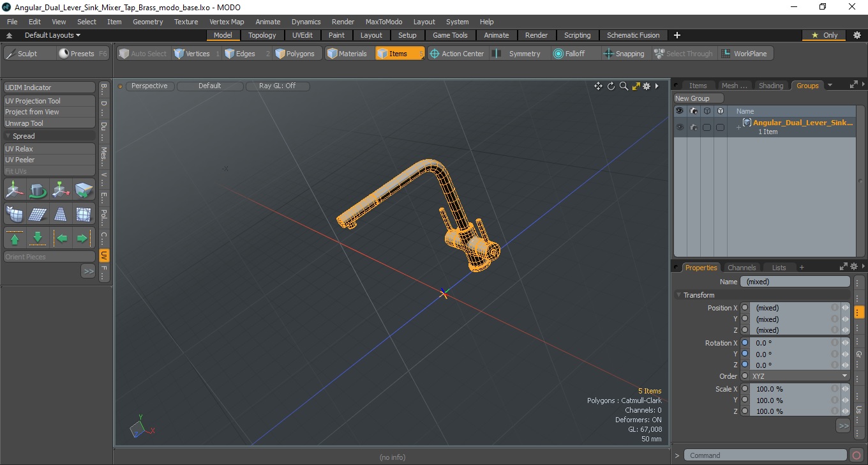Click the Name input field showing (mixed)

click(x=795, y=282)
